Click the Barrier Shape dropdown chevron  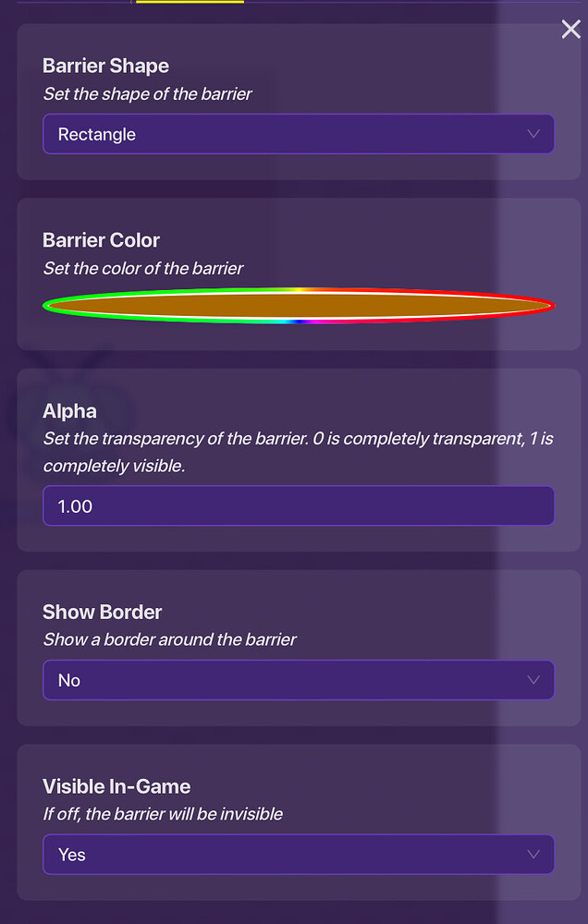(x=533, y=134)
